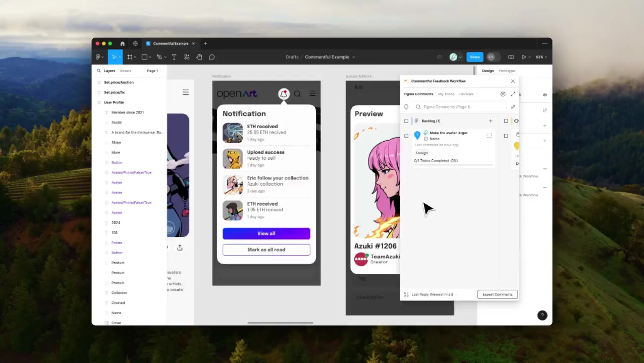Open the Page 1 dropdown
Image resolution: width=644 pixels, height=363 pixels.
[x=153, y=71]
